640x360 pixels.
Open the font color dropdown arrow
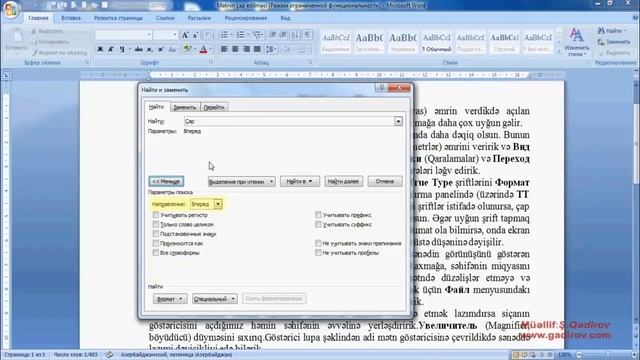211,49
